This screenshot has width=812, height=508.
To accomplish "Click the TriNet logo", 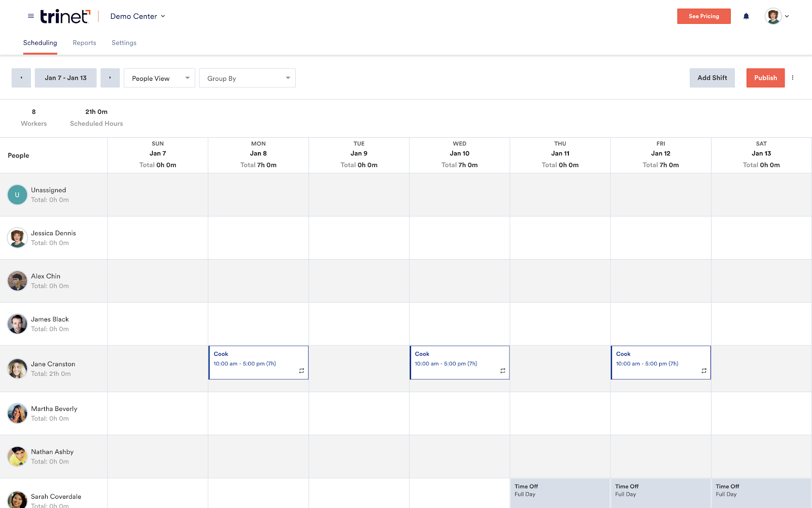I will (65, 16).
